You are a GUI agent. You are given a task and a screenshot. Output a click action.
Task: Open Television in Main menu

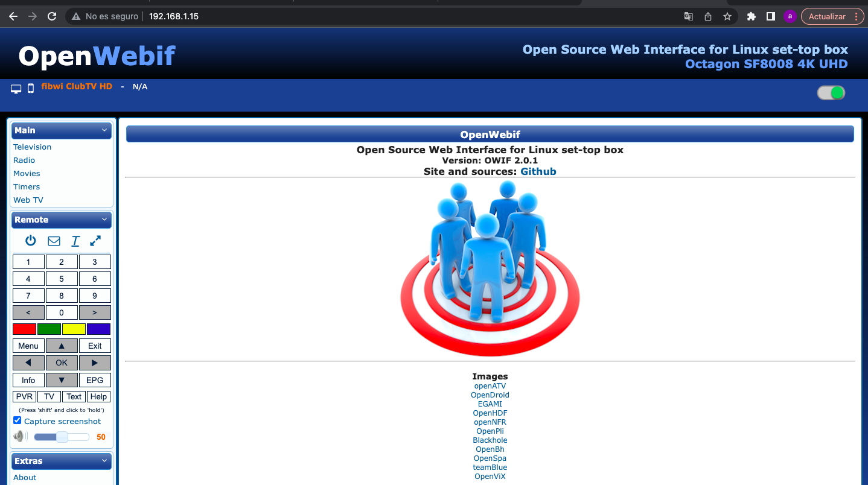click(x=33, y=147)
